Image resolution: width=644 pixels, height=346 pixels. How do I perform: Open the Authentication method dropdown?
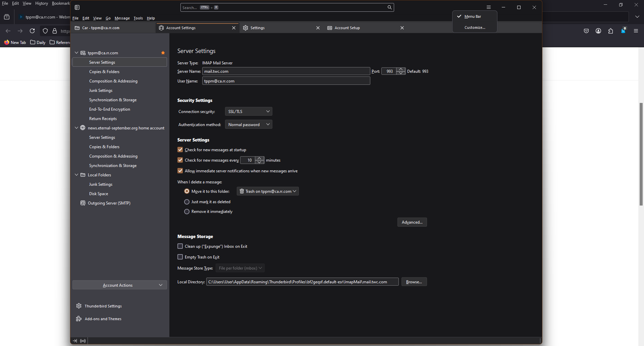(x=249, y=124)
